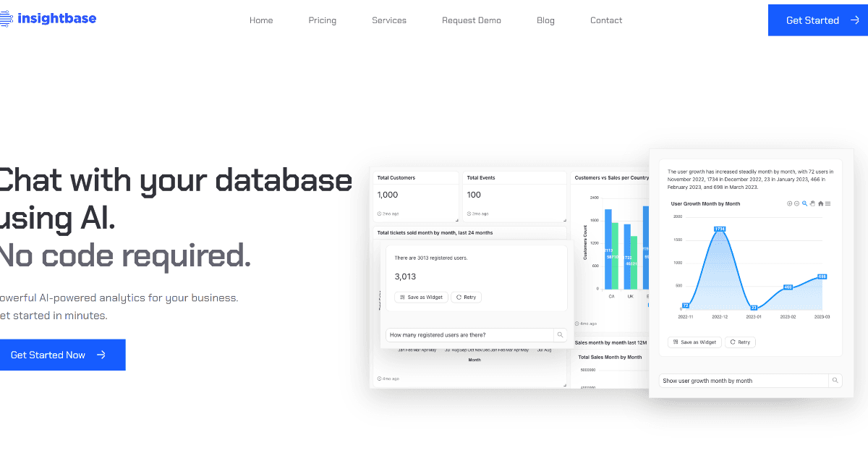Activate the box zoom magnifier tool

pos(804,203)
